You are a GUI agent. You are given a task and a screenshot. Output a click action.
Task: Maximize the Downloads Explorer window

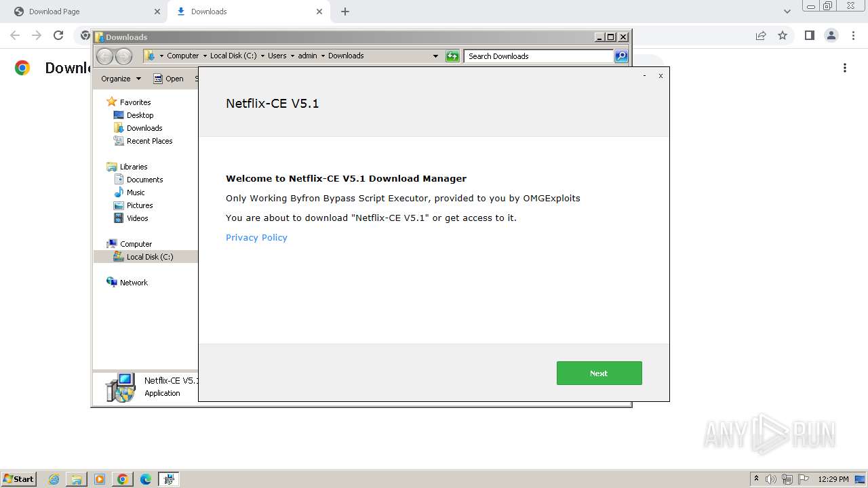point(611,37)
